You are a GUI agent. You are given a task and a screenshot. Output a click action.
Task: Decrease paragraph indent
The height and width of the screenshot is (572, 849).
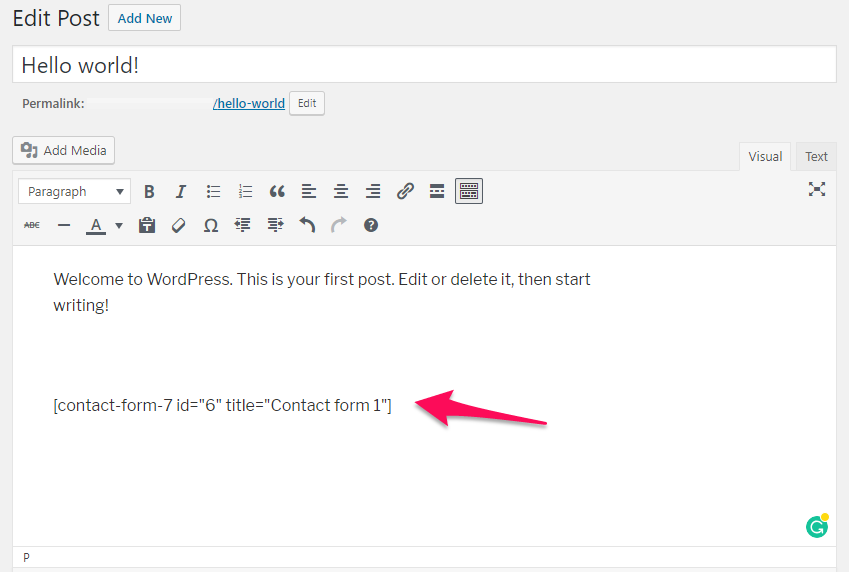[x=243, y=225]
